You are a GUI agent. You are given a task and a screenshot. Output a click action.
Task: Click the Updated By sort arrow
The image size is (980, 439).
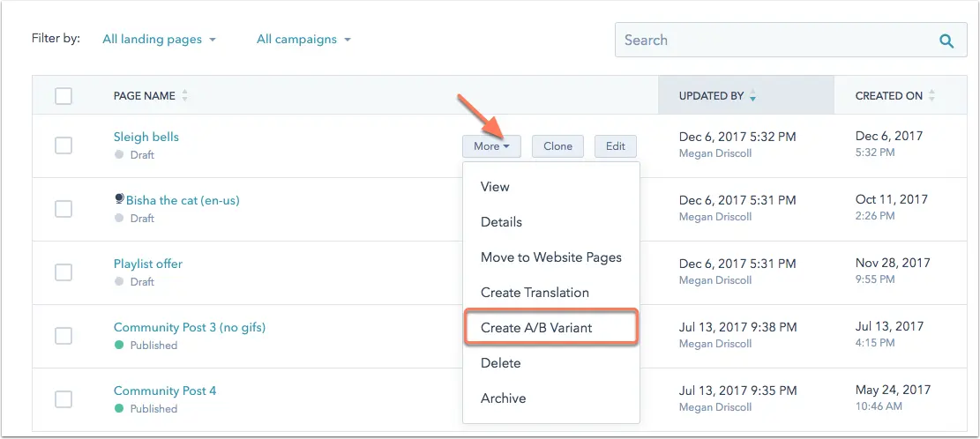tap(752, 96)
